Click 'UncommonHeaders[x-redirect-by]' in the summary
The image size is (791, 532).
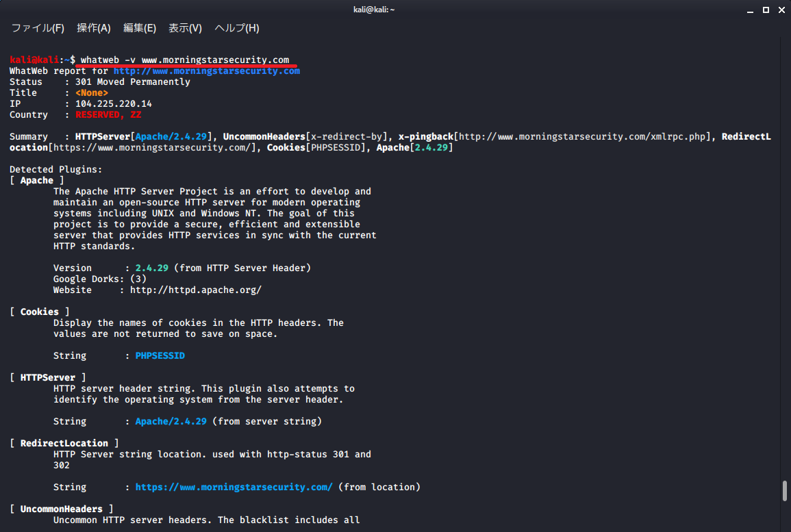tap(305, 137)
